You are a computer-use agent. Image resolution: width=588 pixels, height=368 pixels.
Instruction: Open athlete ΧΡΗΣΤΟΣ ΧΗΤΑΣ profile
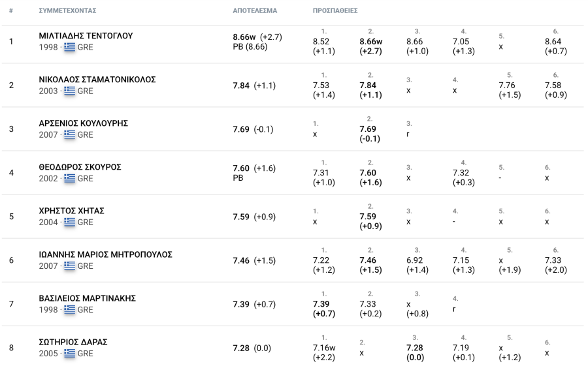(x=72, y=211)
